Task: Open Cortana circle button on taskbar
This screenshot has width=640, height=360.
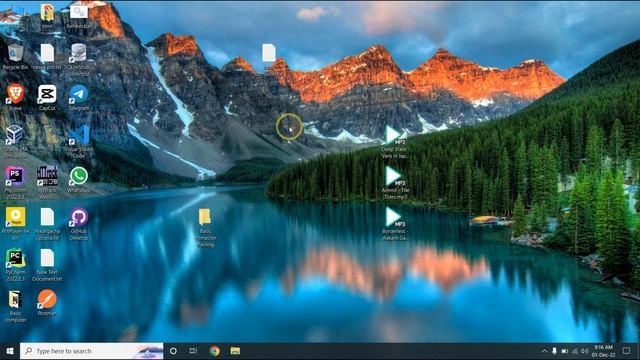Action: (x=173, y=351)
